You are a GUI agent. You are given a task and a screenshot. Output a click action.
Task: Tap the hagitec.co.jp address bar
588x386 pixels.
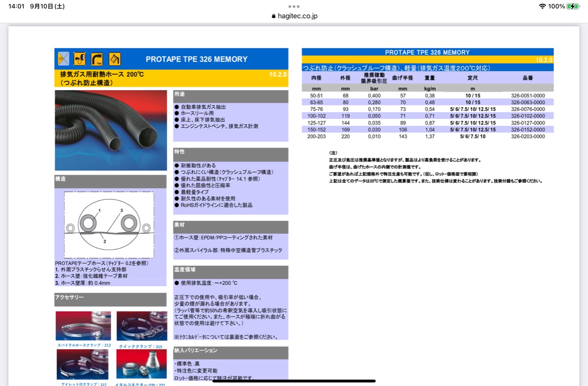294,16
